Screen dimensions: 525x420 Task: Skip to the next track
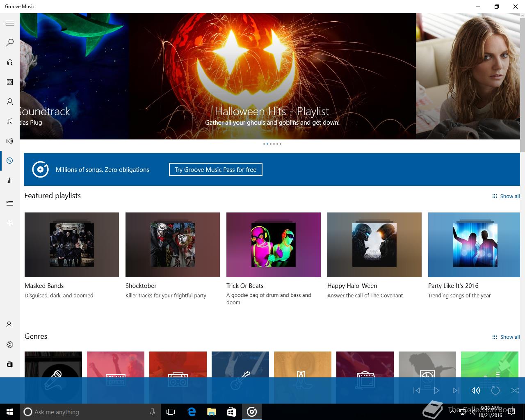(456, 390)
